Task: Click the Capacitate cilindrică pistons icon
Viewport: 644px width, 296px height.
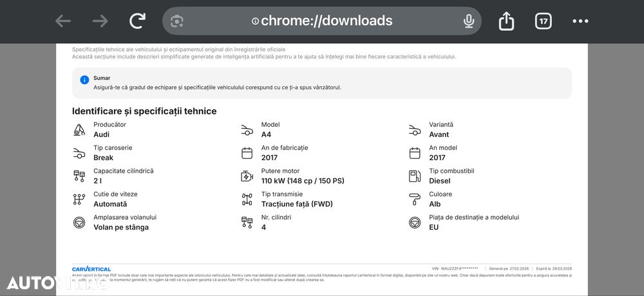Action: tap(79, 176)
